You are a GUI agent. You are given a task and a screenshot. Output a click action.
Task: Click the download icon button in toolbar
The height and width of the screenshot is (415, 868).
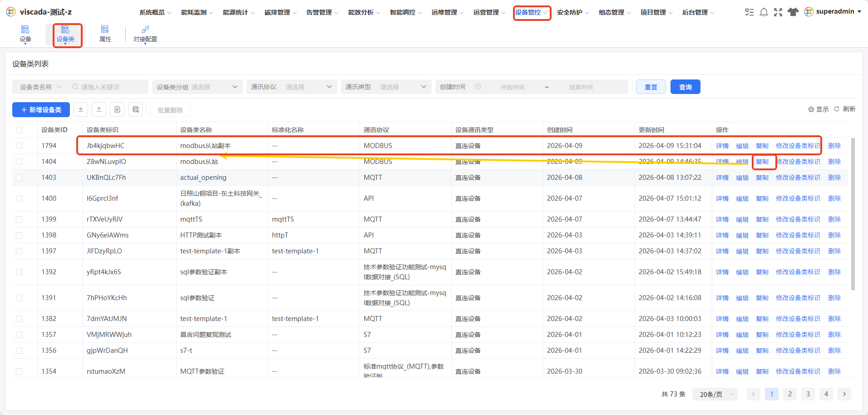point(81,109)
